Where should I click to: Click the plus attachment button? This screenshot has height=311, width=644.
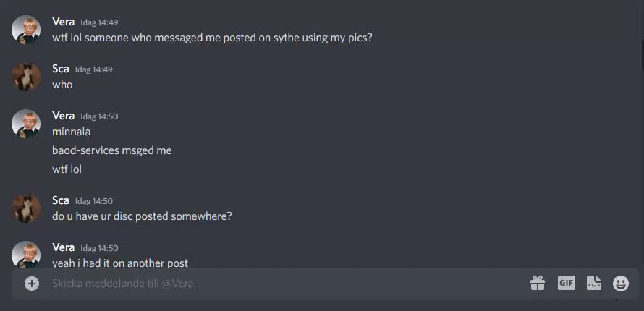click(x=32, y=284)
